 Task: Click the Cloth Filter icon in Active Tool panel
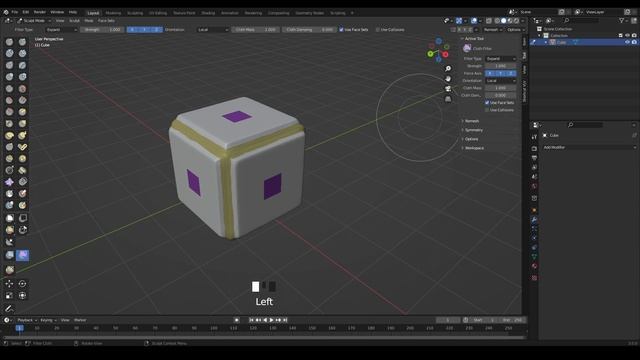pos(467,49)
